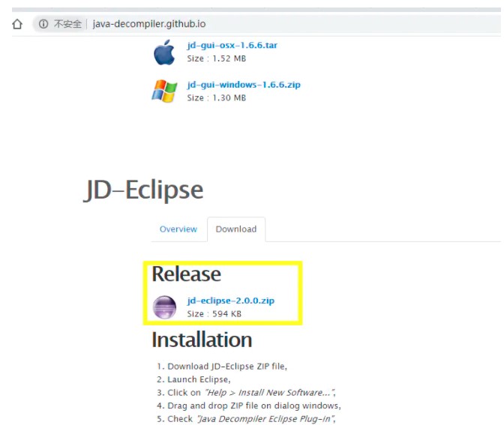Click the "Size : 1.52 MB" text
The image size is (504, 425).
(x=216, y=58)
